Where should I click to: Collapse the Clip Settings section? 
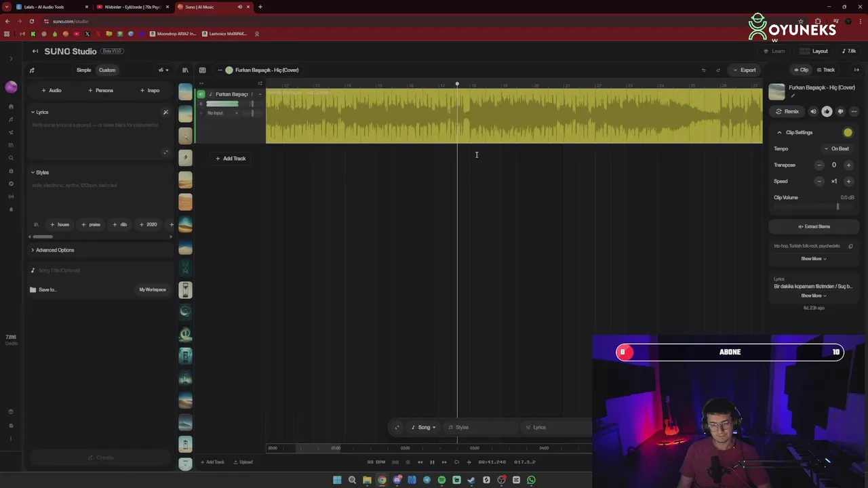[x=779, y=133]
